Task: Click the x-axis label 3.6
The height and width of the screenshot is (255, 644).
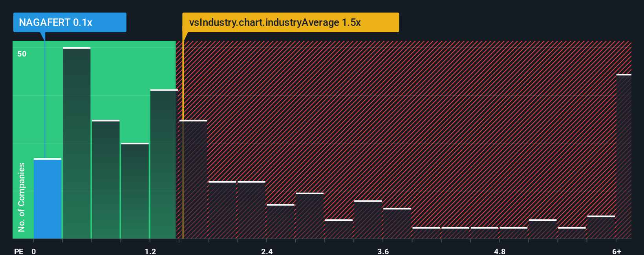Action: click(x=383, y=251)
